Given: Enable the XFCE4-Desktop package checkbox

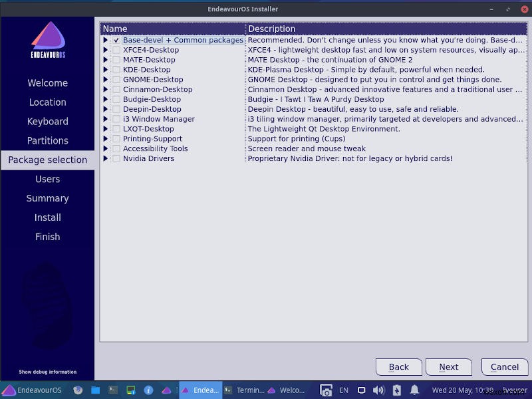Looking at the screenshot, I should [x=115, y=50].
